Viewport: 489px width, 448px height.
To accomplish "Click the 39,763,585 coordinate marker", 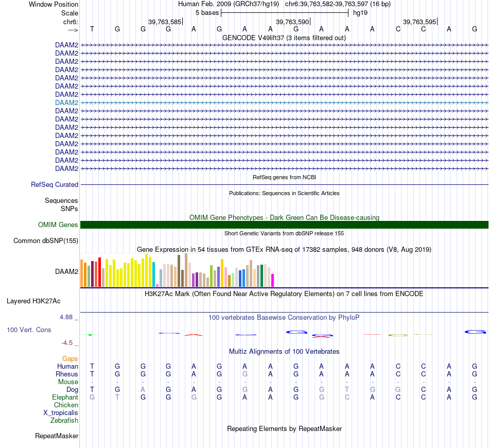I will (165, 22).
